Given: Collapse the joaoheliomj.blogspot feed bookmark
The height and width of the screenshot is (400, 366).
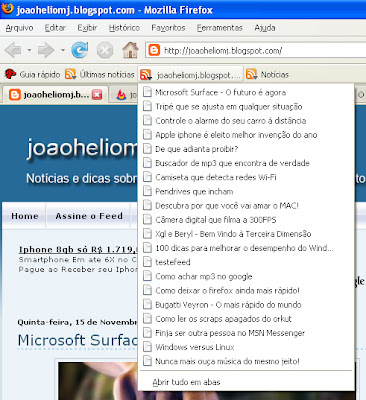Looking at the screenshot, I should (x=191, y=75).
